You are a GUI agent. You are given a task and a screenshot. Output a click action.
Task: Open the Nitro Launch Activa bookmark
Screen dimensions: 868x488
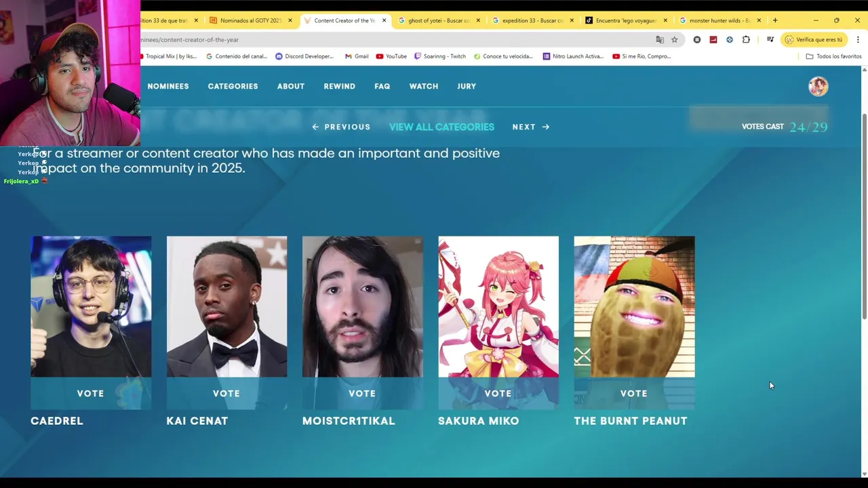click(573, 56)
